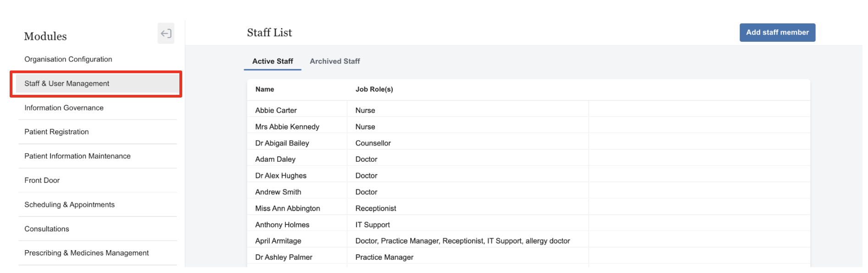Select staff member Abbie Carter

(276, 110)
